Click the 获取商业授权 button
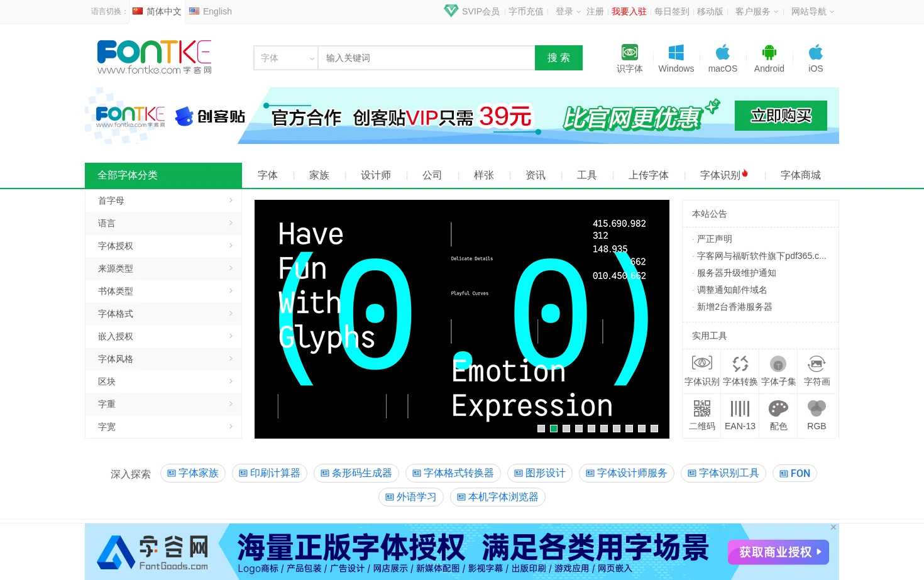 pyautogui.click(x=778, y=552)
